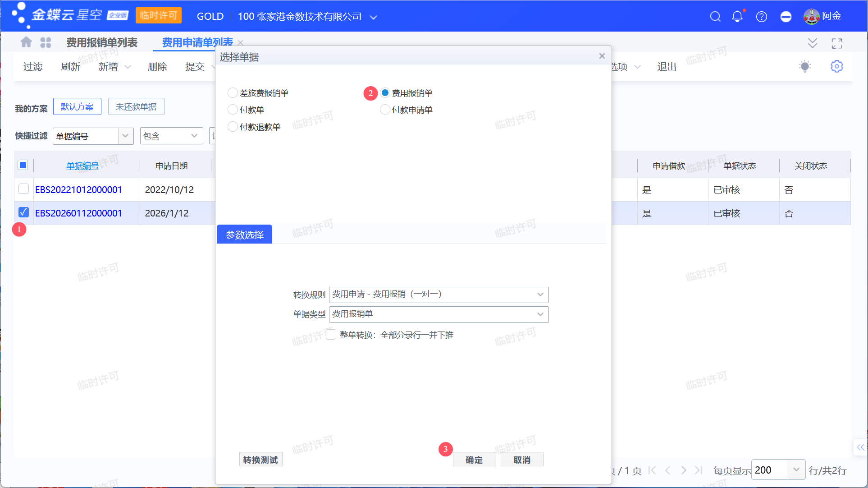The width and height of the screenshot is (868, 488).
Task: Click the search magnifier icon
Action: point(715,17)
